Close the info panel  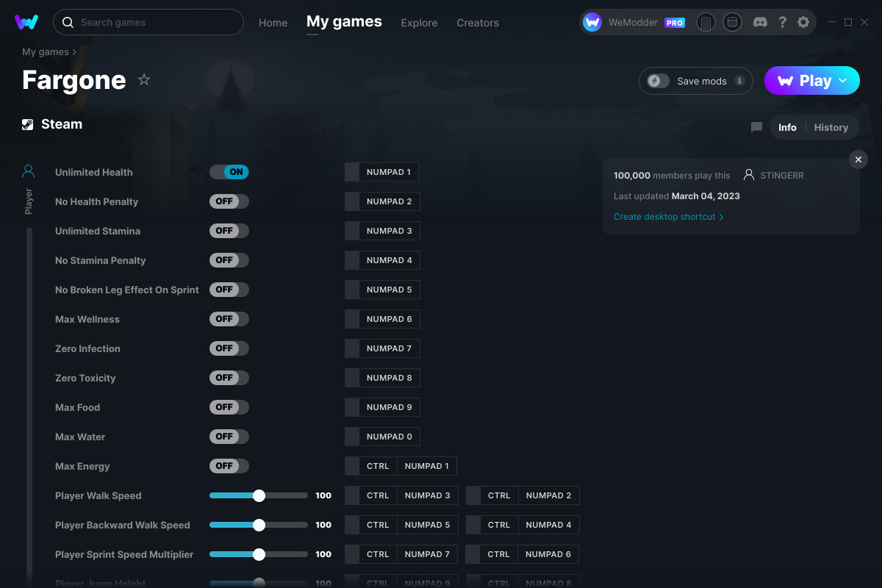click(858, 159)
